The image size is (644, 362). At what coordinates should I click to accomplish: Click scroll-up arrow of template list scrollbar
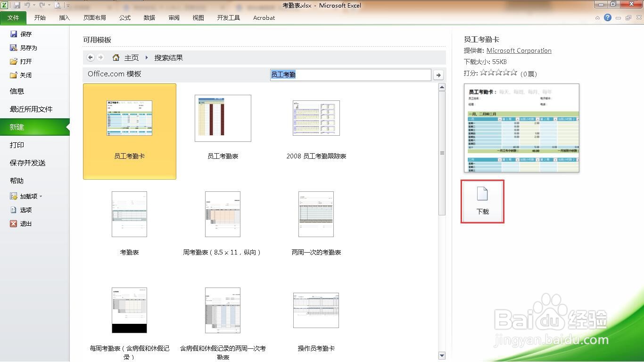[442, 87]
